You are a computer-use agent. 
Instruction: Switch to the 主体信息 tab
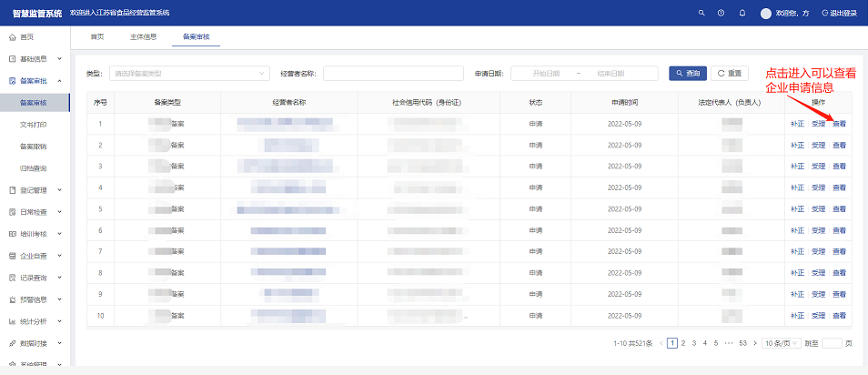pyautogui.click(x=143, y=37)
